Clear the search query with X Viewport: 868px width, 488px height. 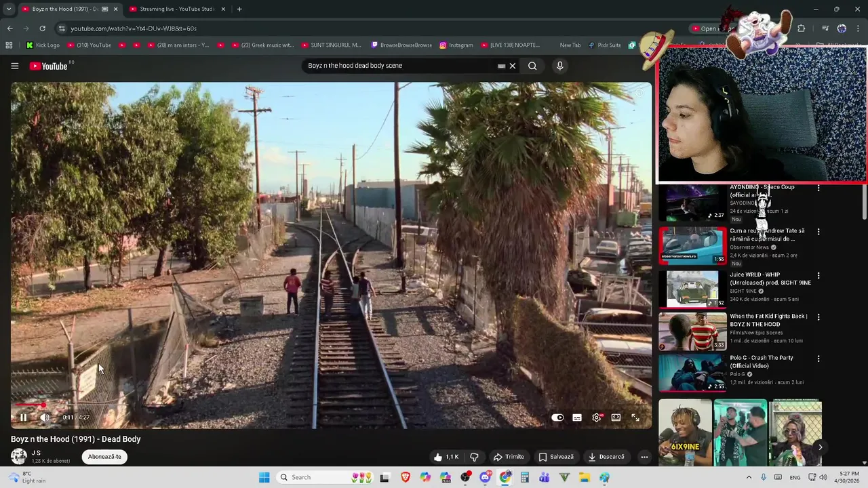(x=513, y=66)
